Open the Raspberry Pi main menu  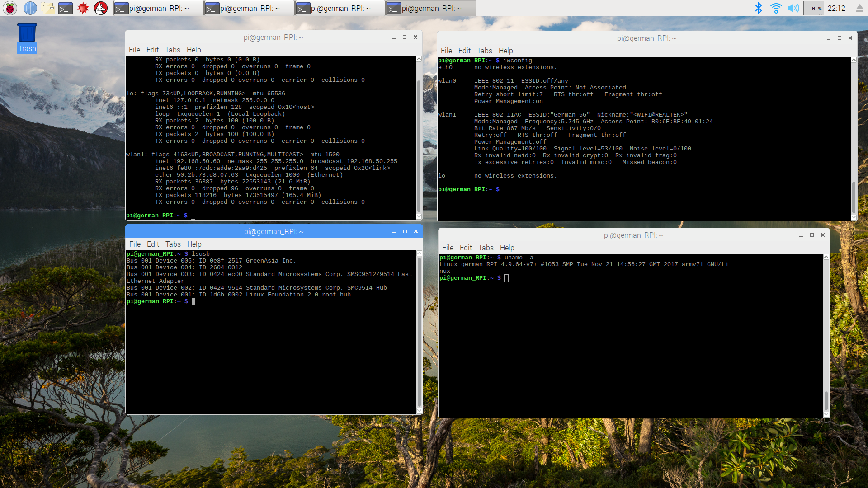point(10,8)
